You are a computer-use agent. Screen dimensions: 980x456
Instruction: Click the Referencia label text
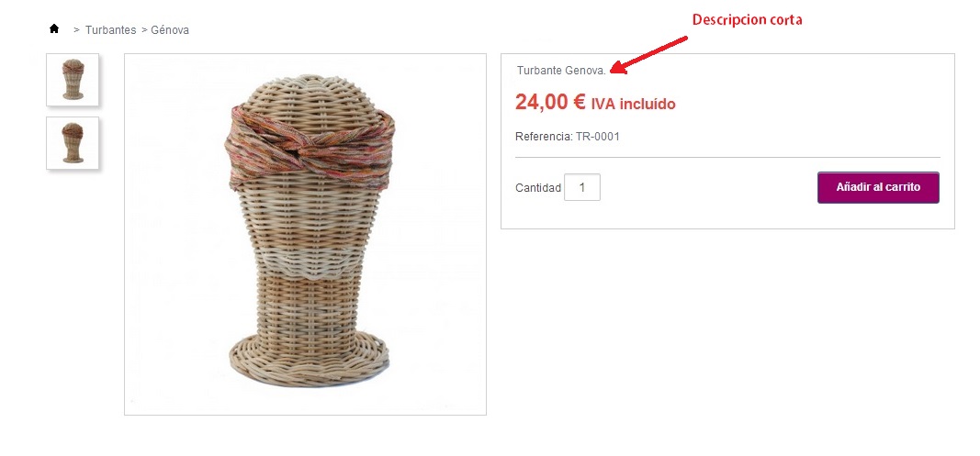pyautogui.click(x=544, y=136)
